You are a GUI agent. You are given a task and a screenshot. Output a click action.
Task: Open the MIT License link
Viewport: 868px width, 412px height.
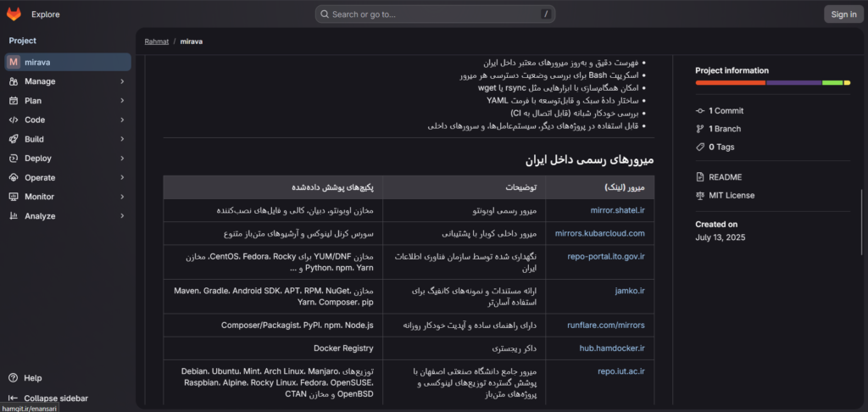(732, 196)
